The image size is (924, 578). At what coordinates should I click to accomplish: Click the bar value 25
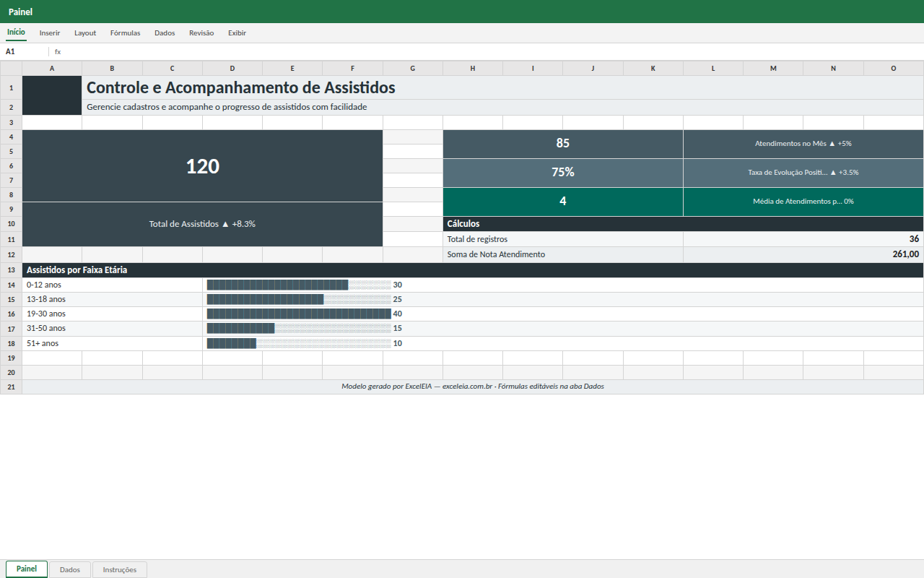coord(398,299)
